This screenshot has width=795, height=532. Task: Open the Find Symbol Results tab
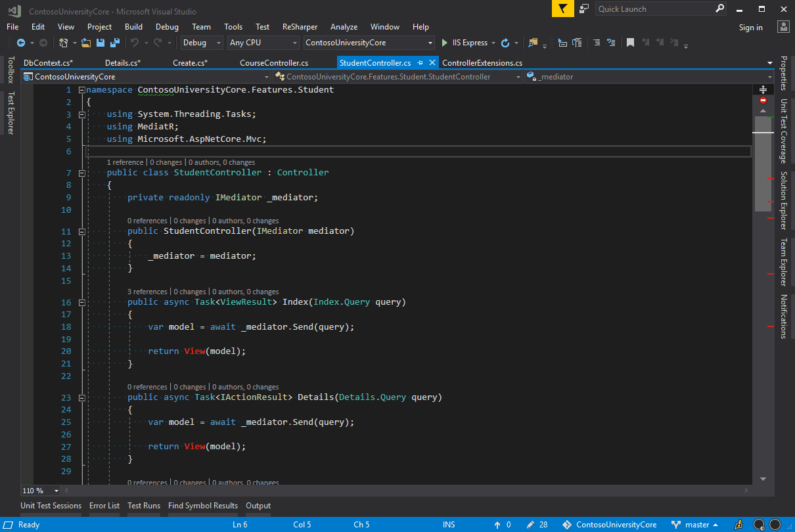point(203,506)
